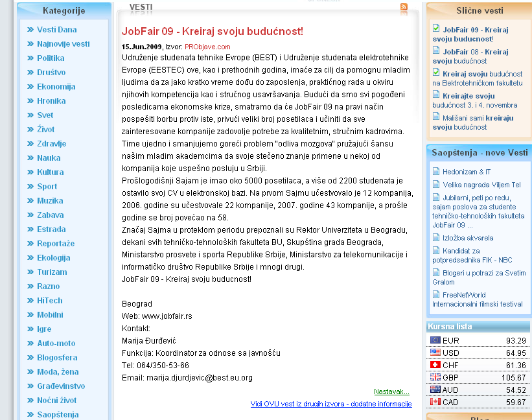Click the Nastavak... link
This screenshot has height=420, width=532.
391,391
